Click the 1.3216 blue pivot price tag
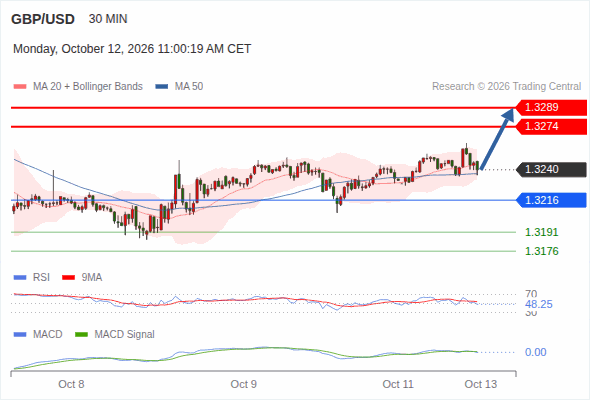The width and height of the screenshot is (590, 400). pos(551,200)
